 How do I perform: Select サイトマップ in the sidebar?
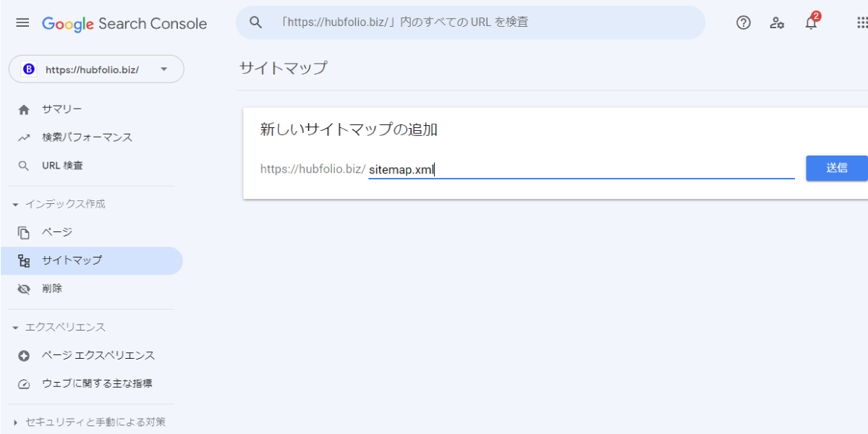[92, 260]
